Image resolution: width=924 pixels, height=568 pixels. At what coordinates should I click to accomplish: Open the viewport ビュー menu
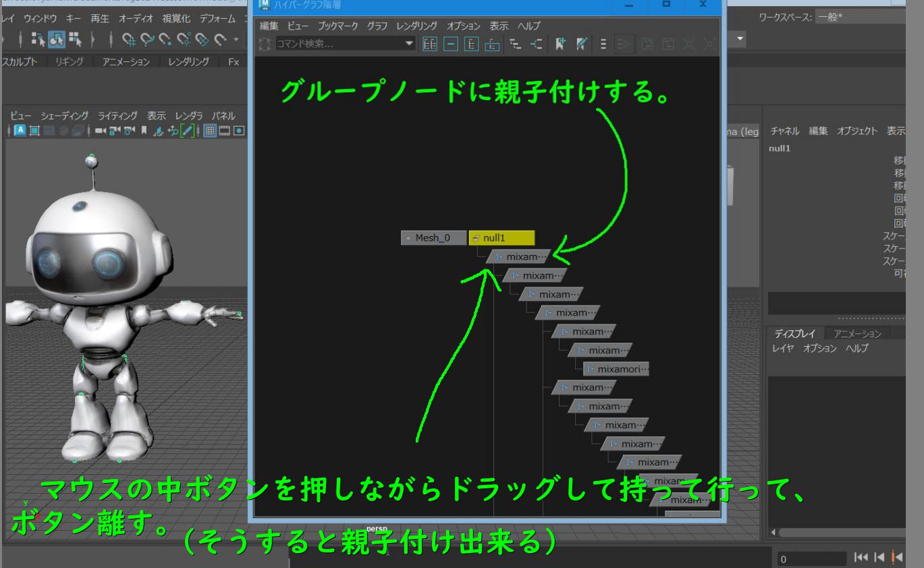(x=21, y=116)
